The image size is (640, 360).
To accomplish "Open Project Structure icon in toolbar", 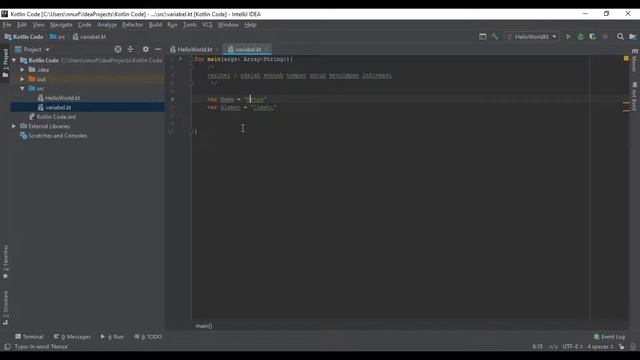I will 633,37.
